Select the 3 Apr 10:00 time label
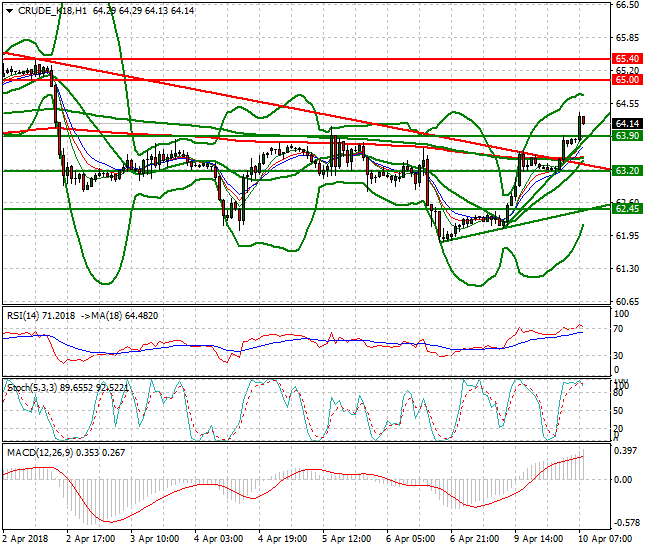 [155, 539]
